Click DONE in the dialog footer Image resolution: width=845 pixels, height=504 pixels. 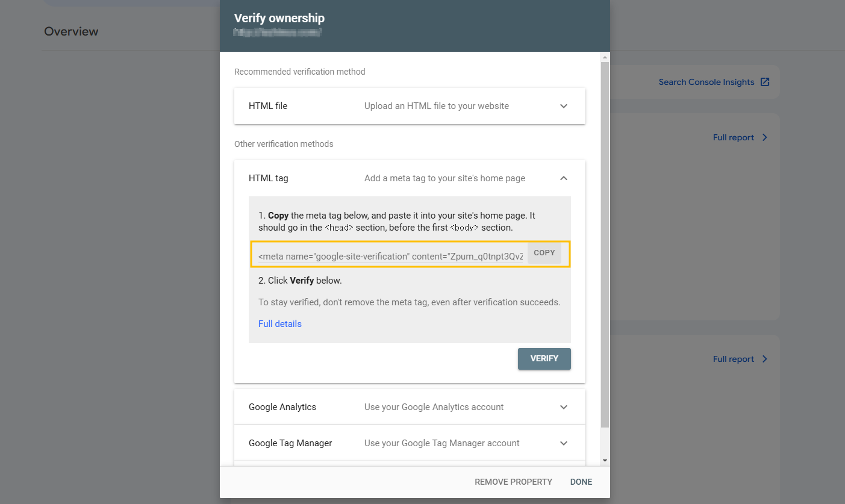pyautogui.click(x=581, y=482)
